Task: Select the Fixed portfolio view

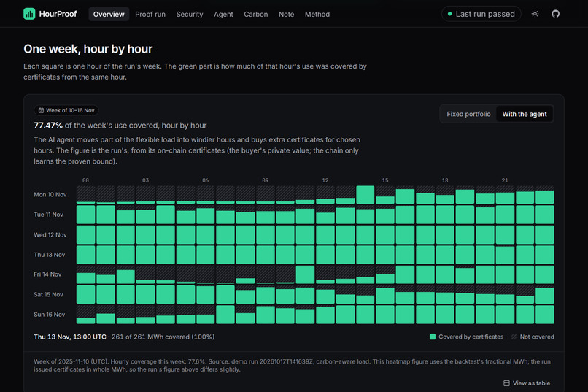Action: (x=468, y=114)
